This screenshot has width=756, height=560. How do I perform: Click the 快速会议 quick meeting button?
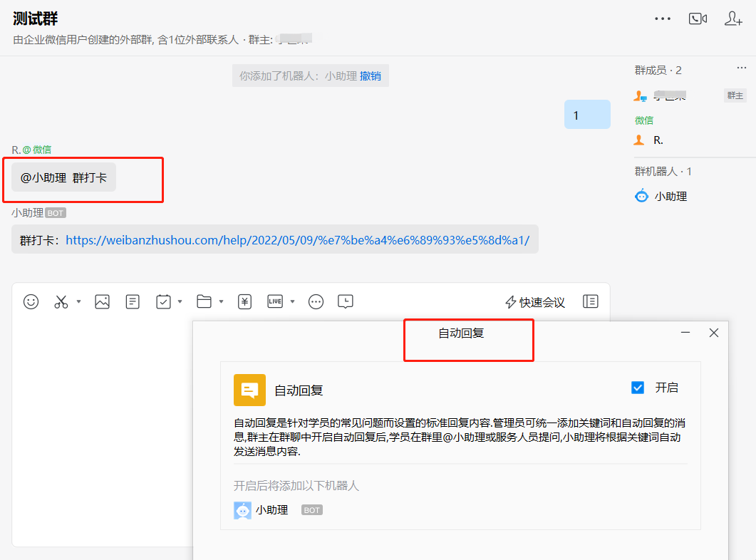pyautogui.click(x=534, y=303)
